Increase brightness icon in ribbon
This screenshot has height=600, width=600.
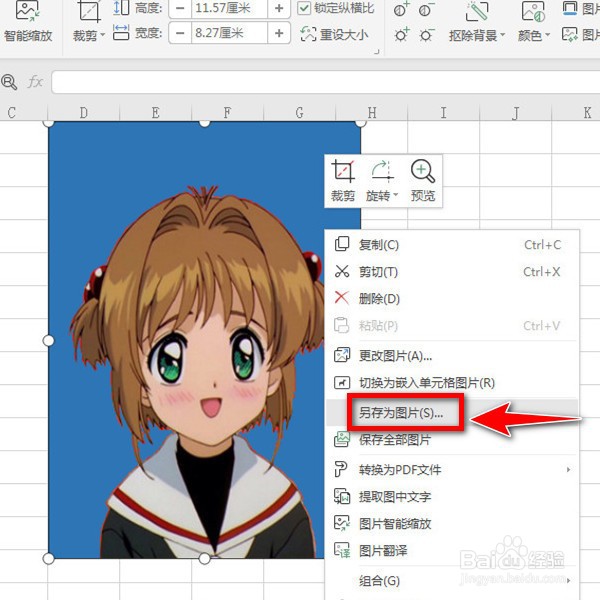coord(401,35)
